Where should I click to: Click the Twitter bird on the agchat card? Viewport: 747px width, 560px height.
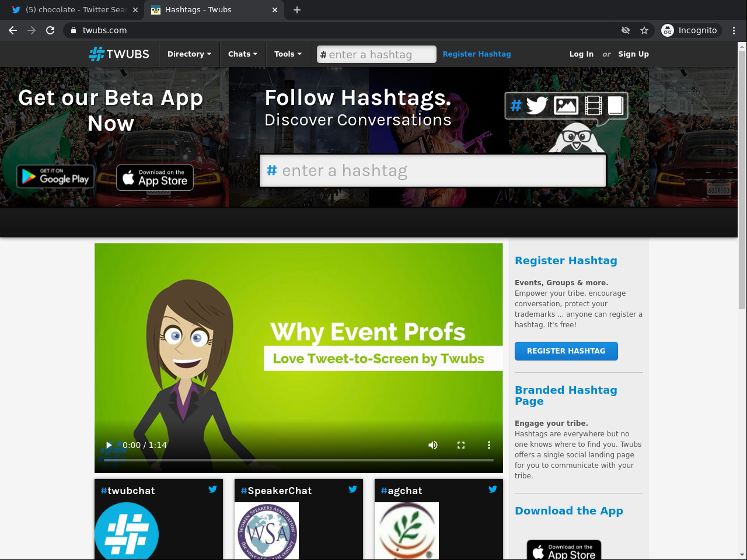point(493,489)
